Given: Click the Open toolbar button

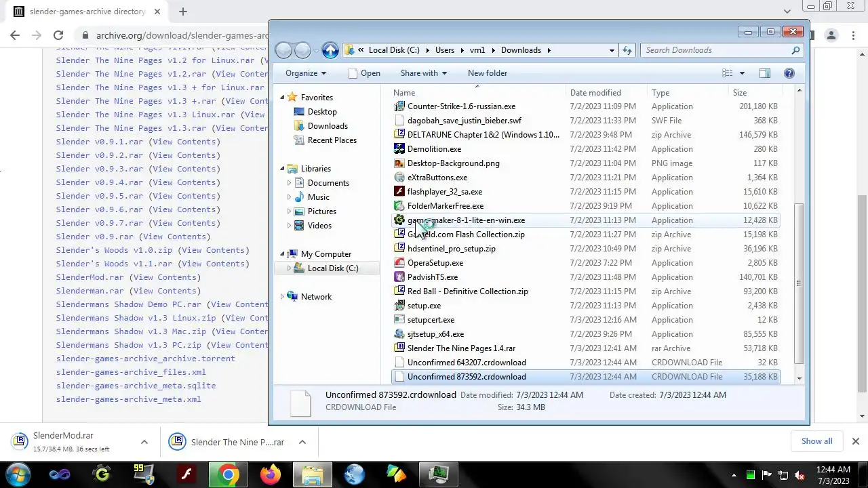Looking at the screenshot, I should [364, 73].
